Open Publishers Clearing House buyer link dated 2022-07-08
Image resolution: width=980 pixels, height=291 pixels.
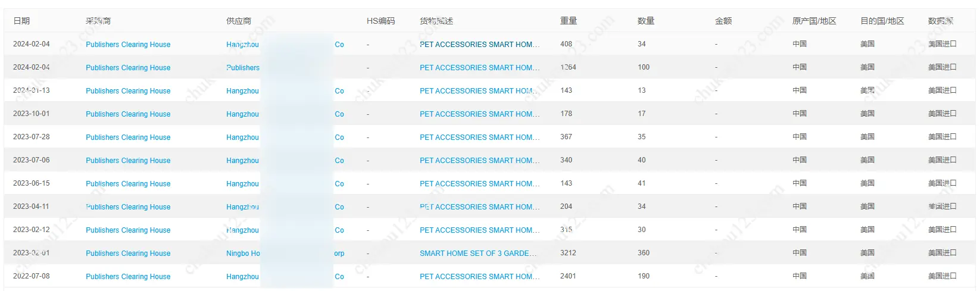pyautogui.click(x=128, y=277)
